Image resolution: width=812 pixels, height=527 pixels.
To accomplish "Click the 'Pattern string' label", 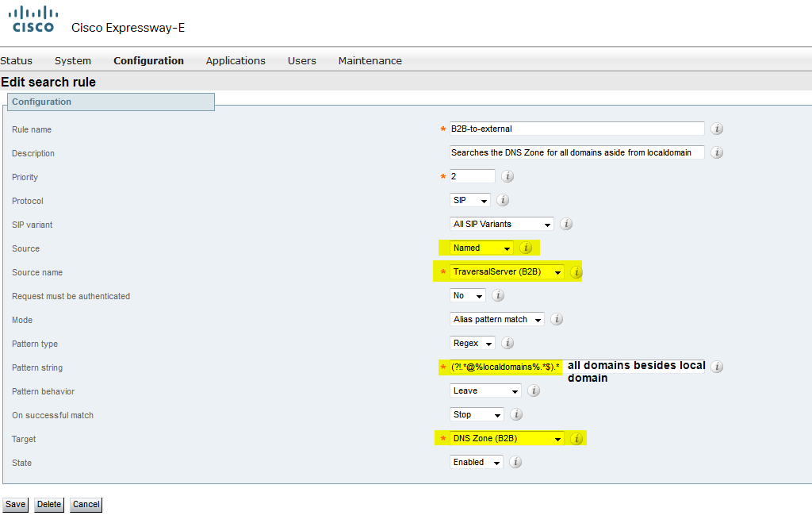I will tap(37, 367).
